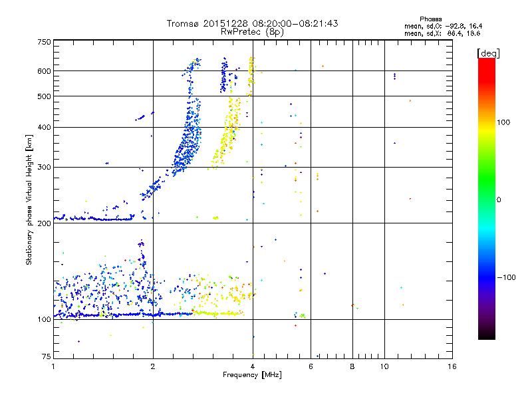
Task: Click the y-axis tick label '400'
Action: tap(44, 128)
